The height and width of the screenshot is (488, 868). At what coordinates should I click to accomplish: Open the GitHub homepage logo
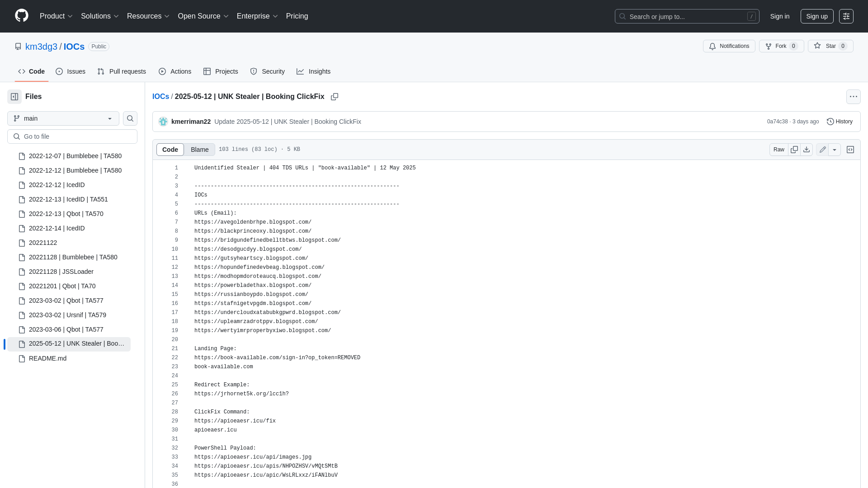[22, 16]
